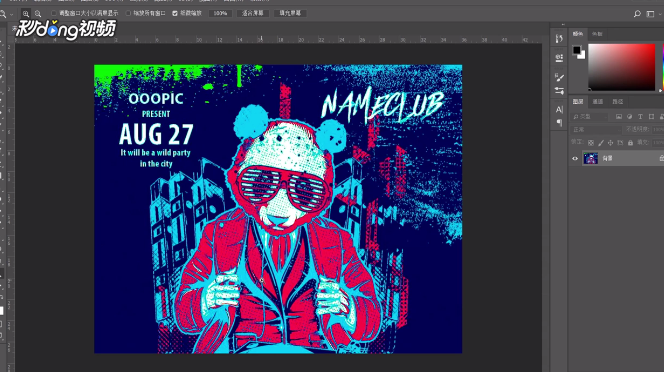The height and width of the screenshot is (372, 664).
Task: Click the Fill Screen (填充屏幕) button
Action: tap(290, 13)
